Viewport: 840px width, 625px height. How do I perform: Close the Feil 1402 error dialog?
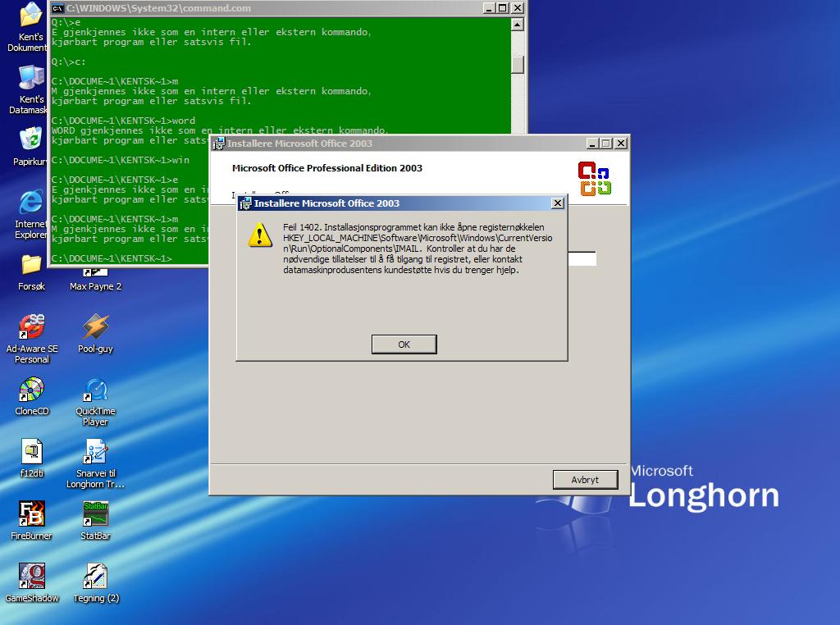pos(558,203)
